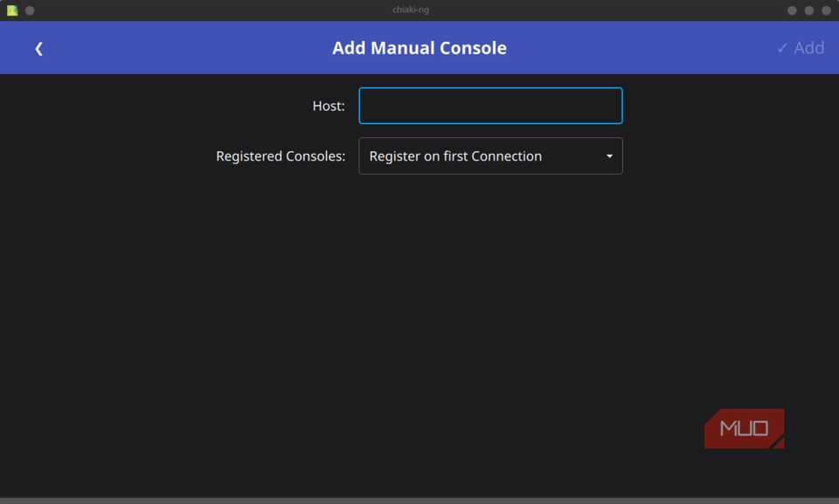The width and height of the screenshot is (839, 504).
Task: Click the Registered Consoles label
Action: (280, 155)
